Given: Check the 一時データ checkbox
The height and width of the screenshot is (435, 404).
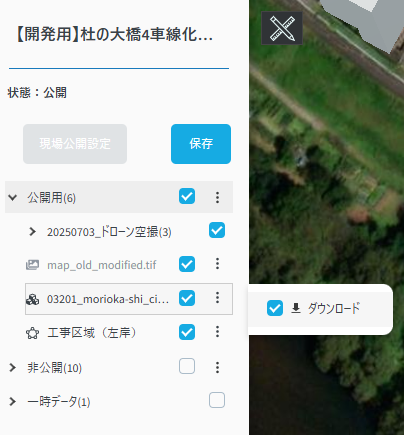Looking at the screenshot, I should (x=217, y=400).
